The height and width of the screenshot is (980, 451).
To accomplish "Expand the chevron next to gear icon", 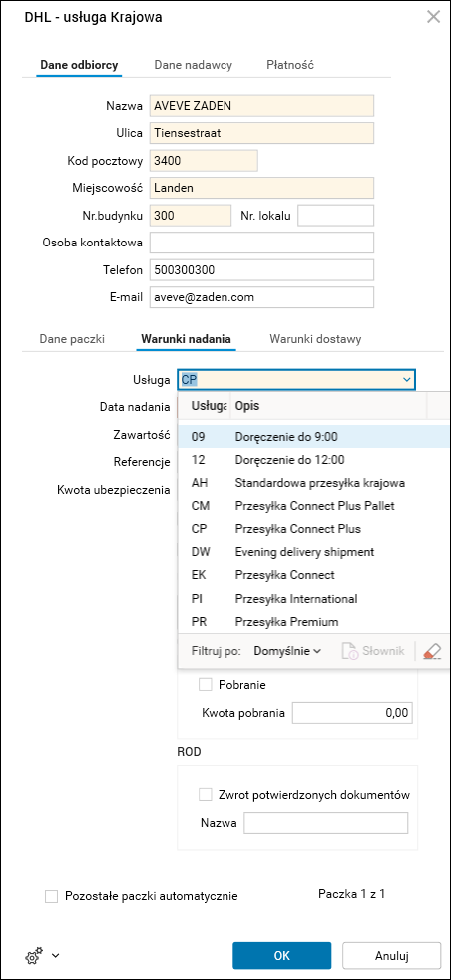I will click(56, 956).
